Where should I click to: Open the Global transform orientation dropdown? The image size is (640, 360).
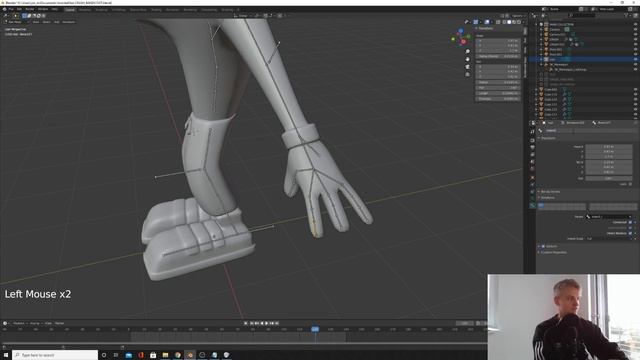click(242, 16)
